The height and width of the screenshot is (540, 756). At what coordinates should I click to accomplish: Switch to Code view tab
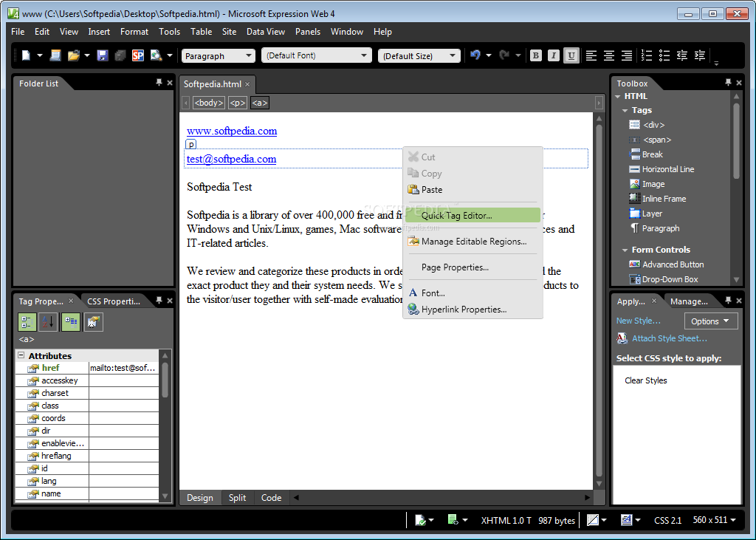coord(272,498)
